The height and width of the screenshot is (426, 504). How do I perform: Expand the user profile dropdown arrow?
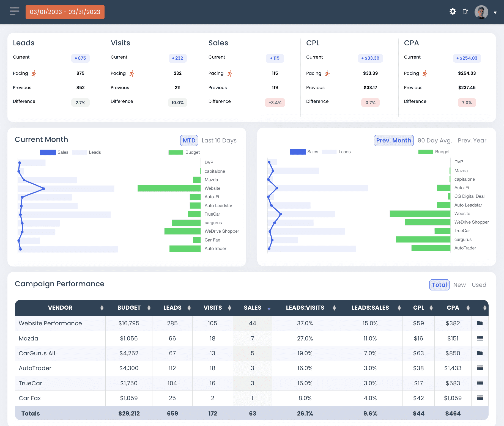(x=495, y=12)
